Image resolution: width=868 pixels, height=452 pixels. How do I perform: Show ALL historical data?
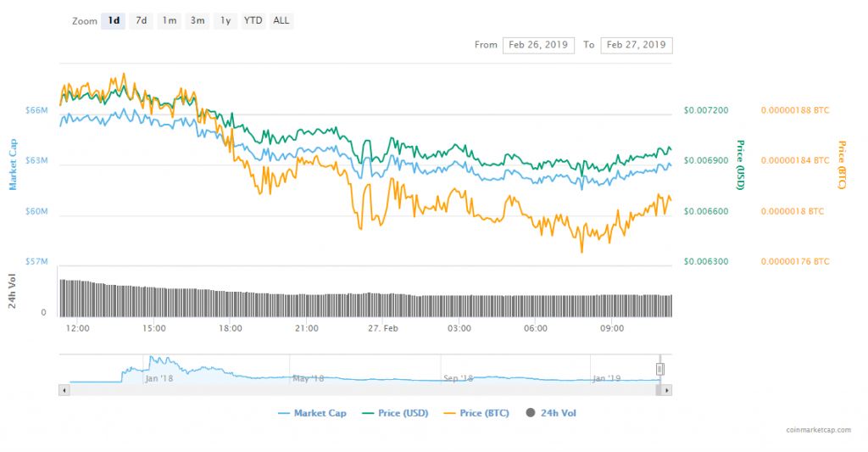point(281,21)
